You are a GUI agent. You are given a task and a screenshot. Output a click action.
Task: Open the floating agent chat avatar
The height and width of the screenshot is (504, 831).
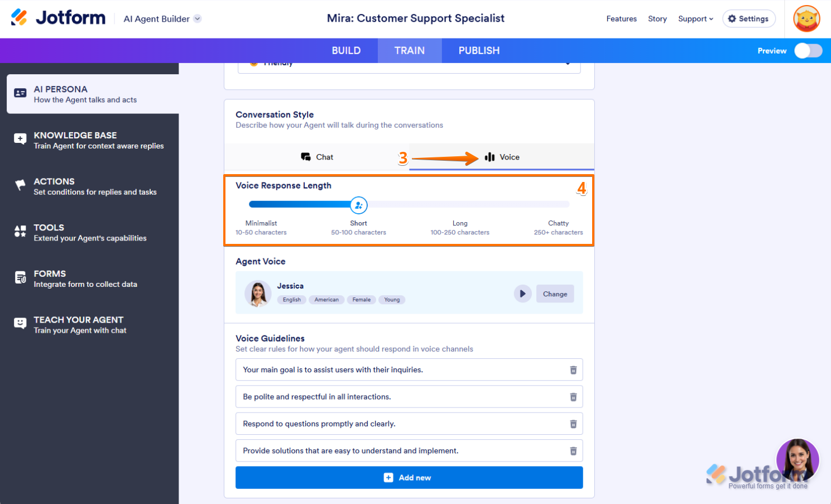(x=798, y=460)
